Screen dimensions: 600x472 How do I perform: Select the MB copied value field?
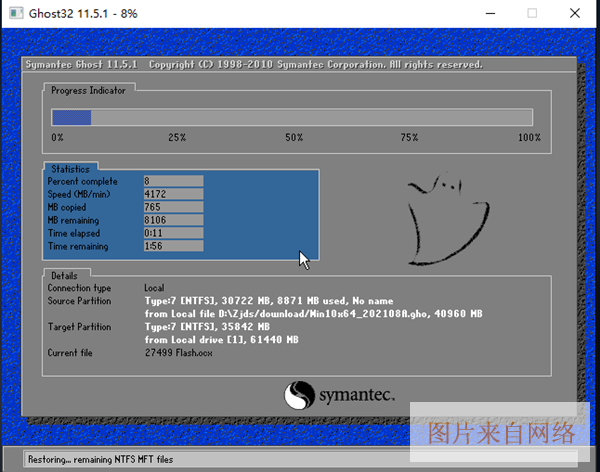pos(173,207)
